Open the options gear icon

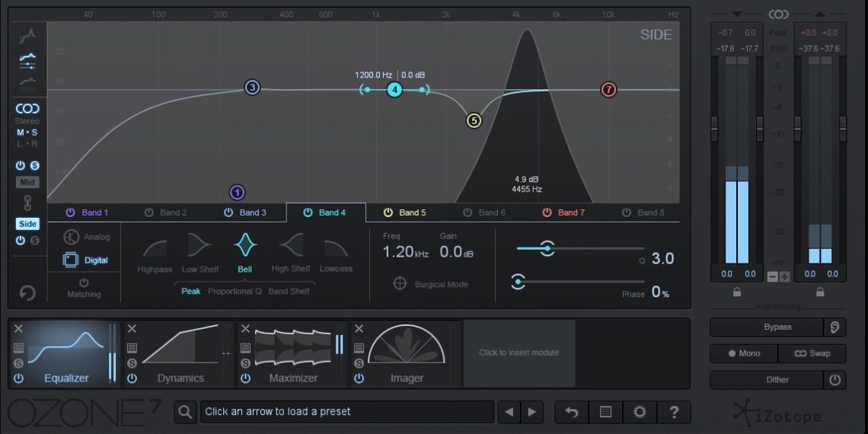tap(640, 412)
